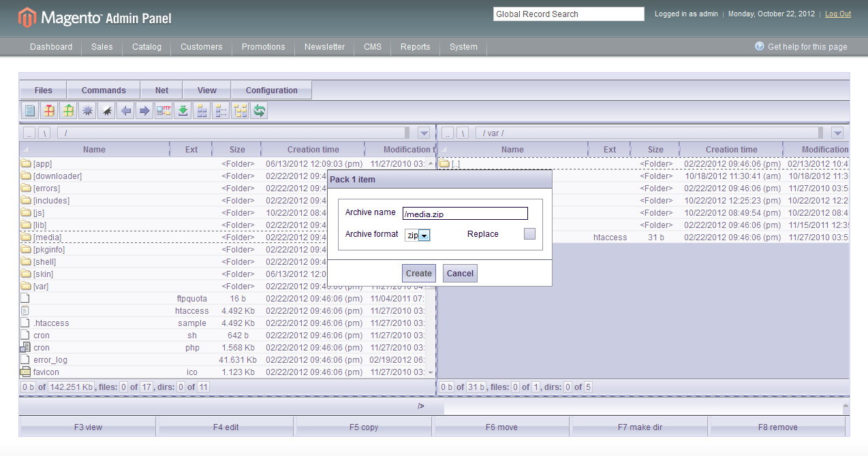Click the left panel '..' parent directory button
Screen dimensions: 868x456
(x=29, y=133)
